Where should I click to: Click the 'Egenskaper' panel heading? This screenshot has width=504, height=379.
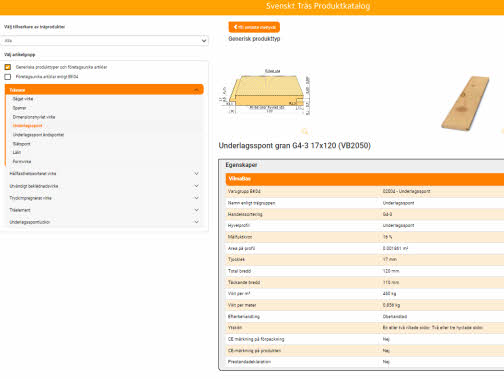click(x=241, y=165)
